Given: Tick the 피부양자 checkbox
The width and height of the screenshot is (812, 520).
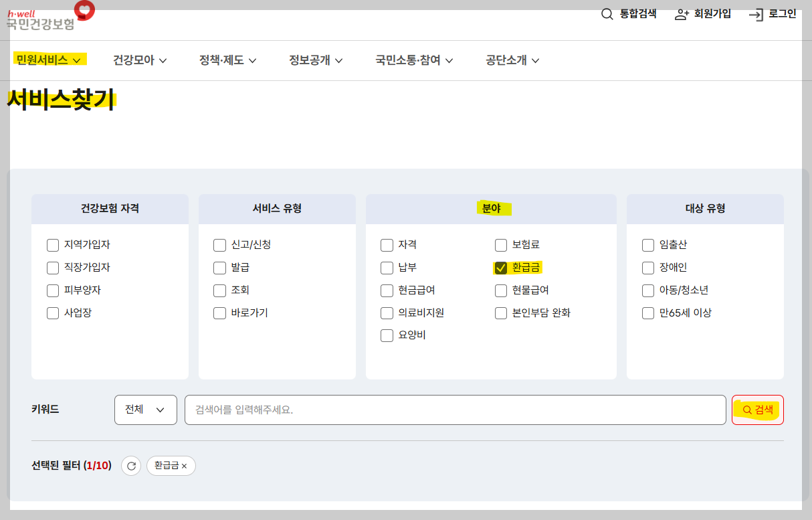Looking at the screenshot, I should (x=53, y=290).
